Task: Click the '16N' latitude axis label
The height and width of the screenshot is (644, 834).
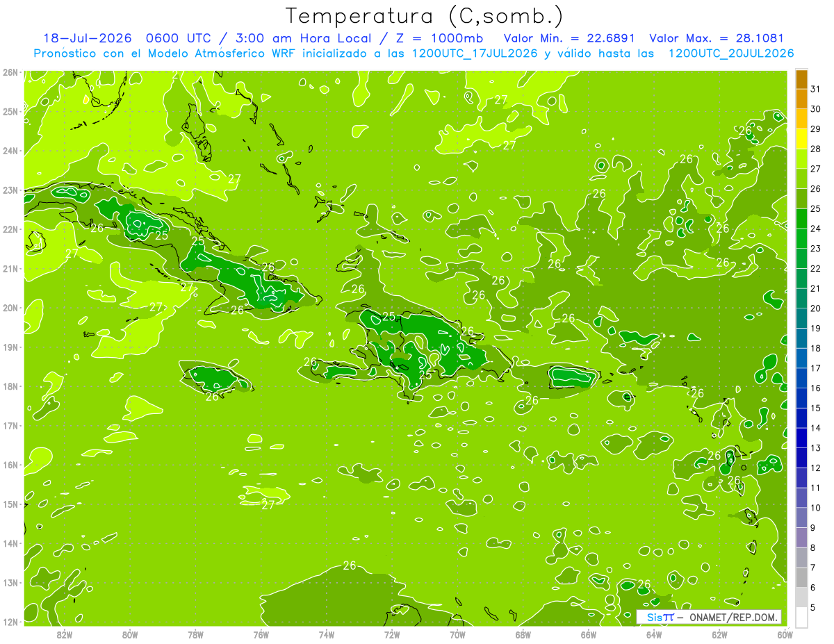Action: [x=10, y=465]
